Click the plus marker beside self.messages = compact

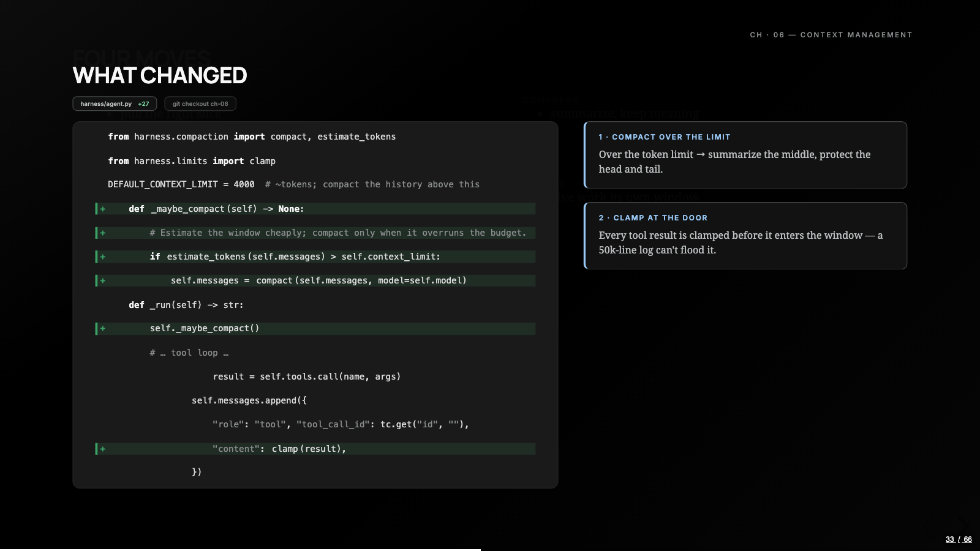(x=103, y=280)
